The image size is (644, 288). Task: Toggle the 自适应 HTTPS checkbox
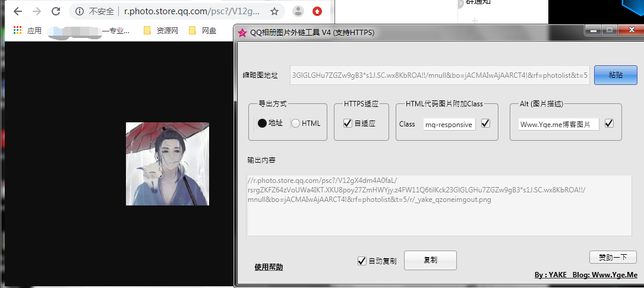348,124
